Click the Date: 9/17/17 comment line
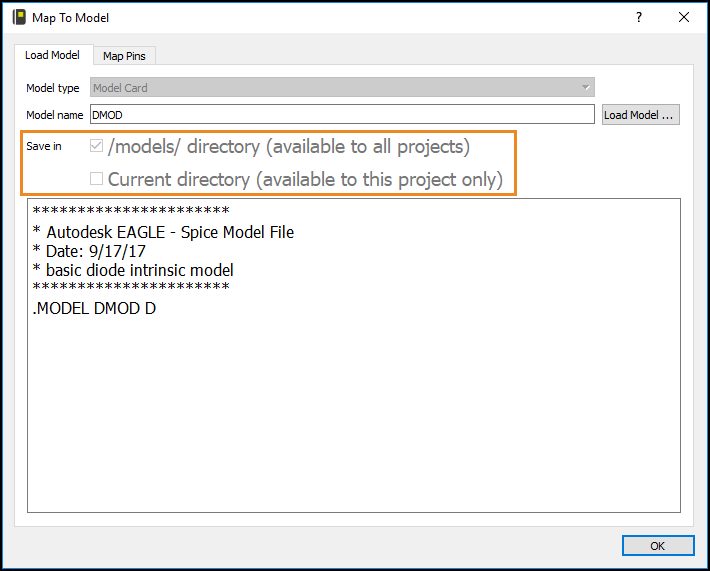Viewport: 710px width, 571px height. click(x=97, y=251)
